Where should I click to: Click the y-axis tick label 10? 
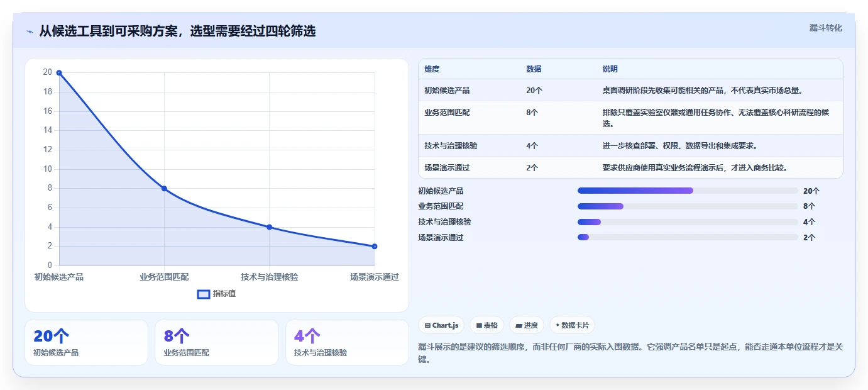point(48,169)
